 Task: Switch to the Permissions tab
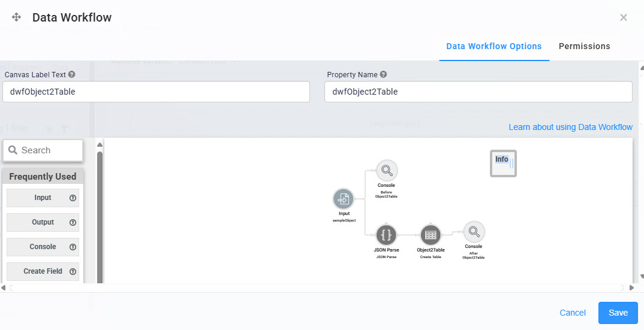(584, 46)
